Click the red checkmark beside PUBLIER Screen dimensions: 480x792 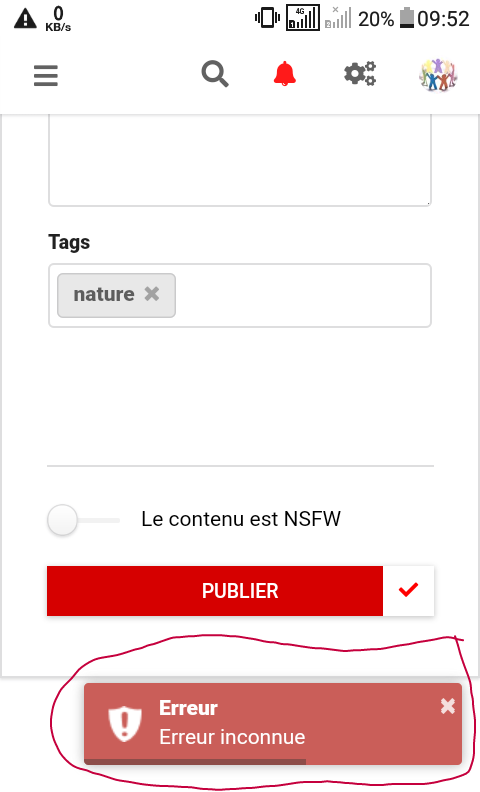(408, 591)
